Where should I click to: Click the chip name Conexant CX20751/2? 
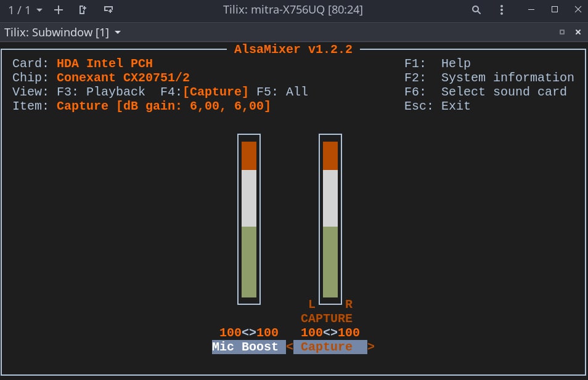123,78
